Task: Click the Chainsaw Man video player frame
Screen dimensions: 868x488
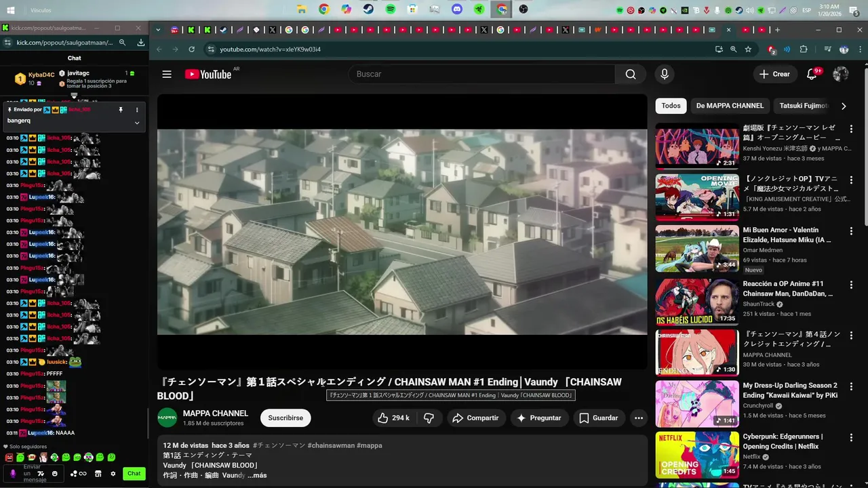Action: coord(402,232)
